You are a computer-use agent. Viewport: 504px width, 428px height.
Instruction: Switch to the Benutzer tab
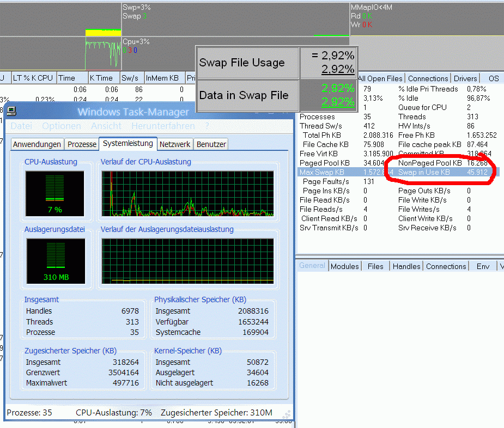[211, 144]
